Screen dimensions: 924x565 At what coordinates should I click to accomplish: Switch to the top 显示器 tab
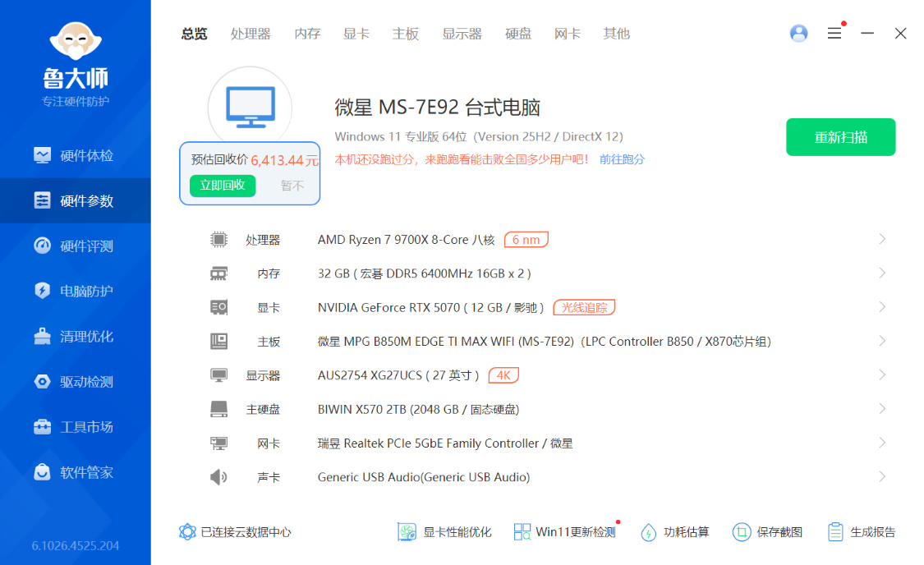(x=462, y=34)
